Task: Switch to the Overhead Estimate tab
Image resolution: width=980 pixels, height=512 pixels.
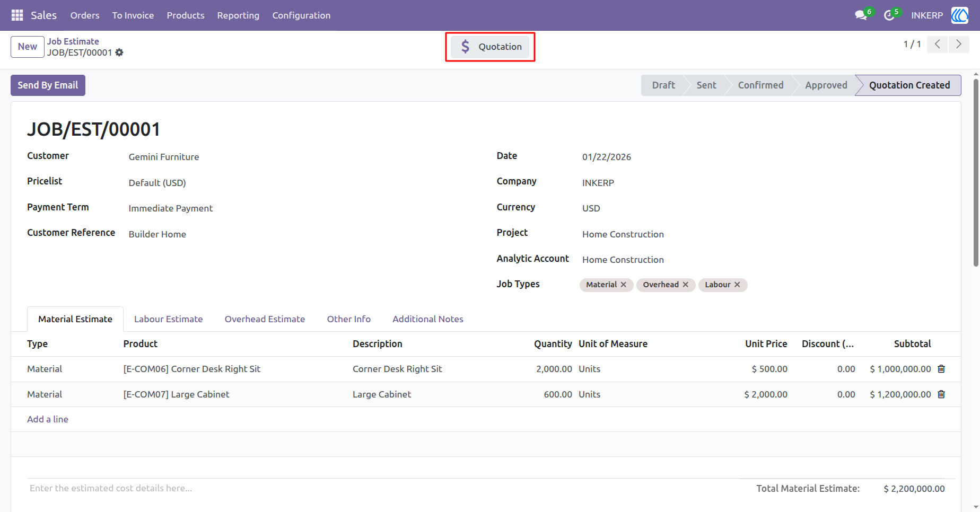Action: 265,319
